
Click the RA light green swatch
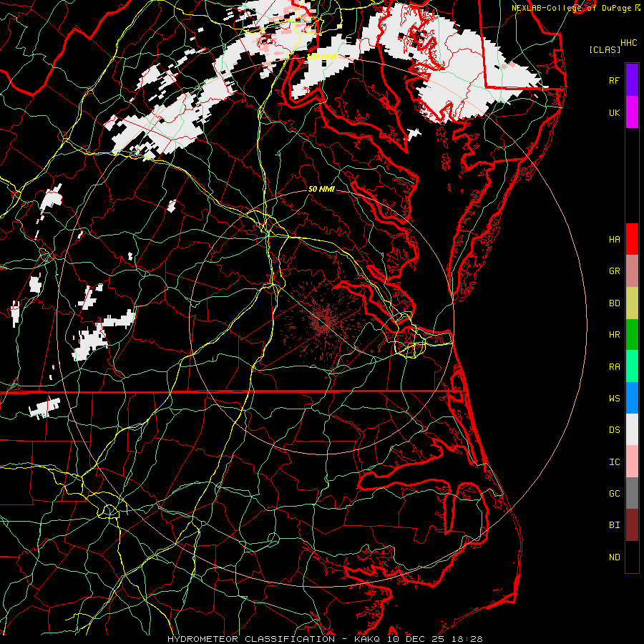click(x=632, y=366)
